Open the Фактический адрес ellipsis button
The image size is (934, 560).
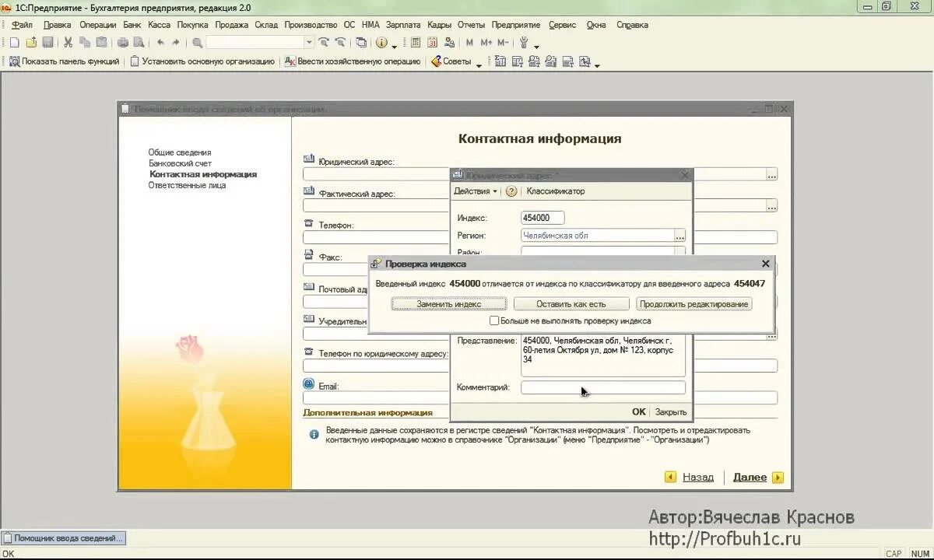tap(771, 206)
